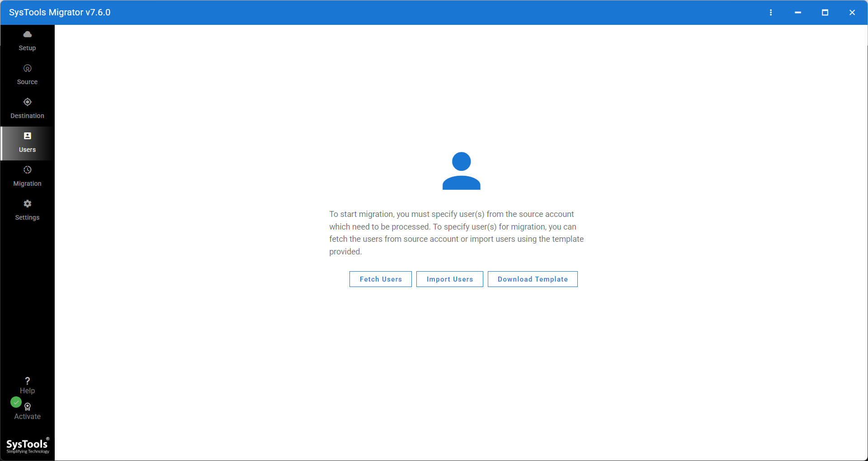Image resolution: width=868 pixels, height=461 pixels.
Task: Select the Setup menu entry
Action: point(27,41)
